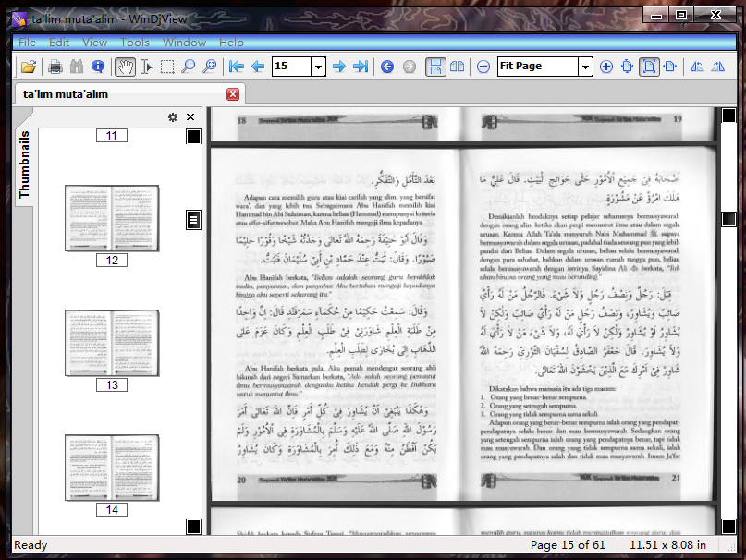Open the Fit Page zoom dropdown arrow

(586, 67)
